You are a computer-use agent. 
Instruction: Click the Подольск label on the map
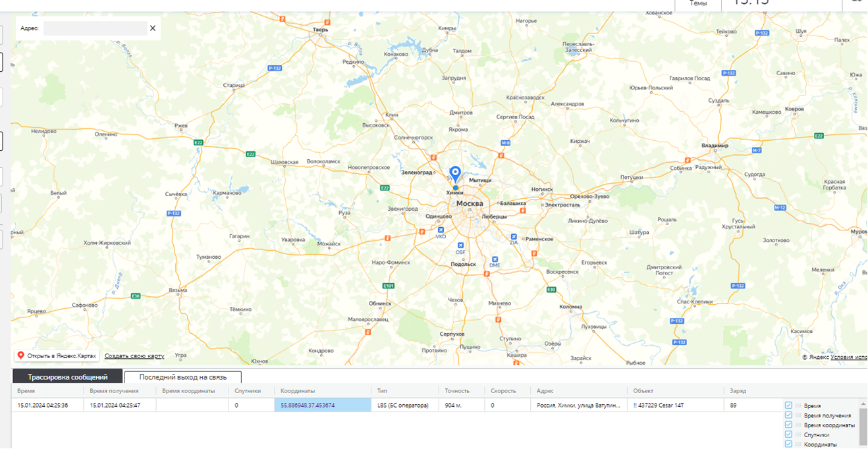(x=464, y=264)
